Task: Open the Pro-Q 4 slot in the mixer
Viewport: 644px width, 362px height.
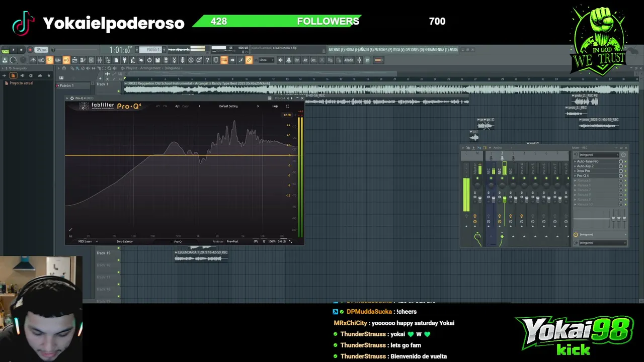Action: [x=583, y=175]
